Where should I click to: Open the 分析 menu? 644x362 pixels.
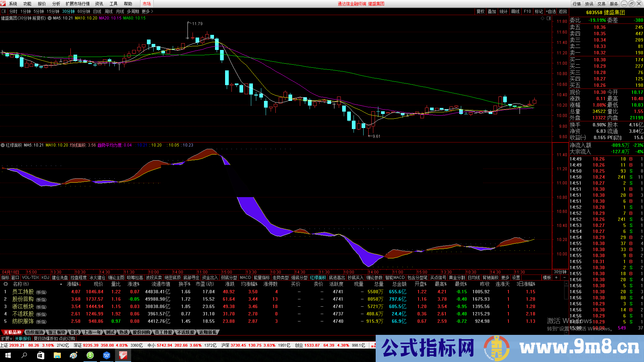(56, 4)
